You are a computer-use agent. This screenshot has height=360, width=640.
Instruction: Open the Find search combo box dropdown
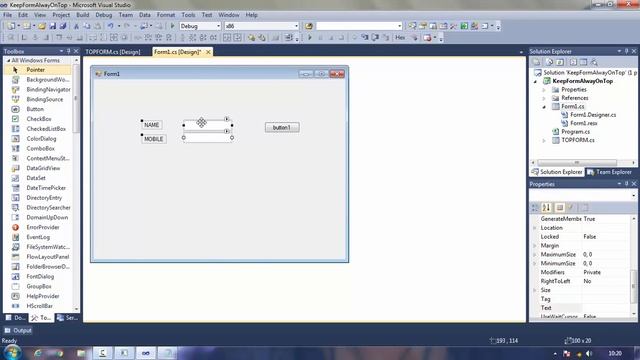399,26
